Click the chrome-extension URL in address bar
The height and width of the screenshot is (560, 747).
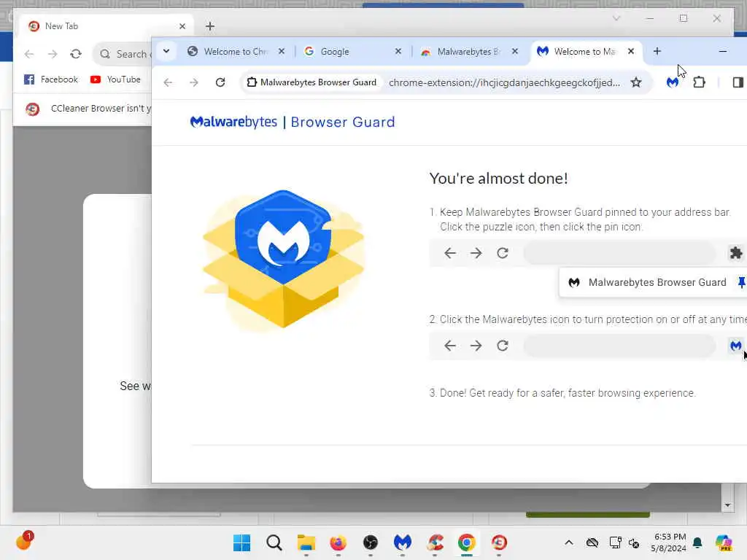point(504,82)
